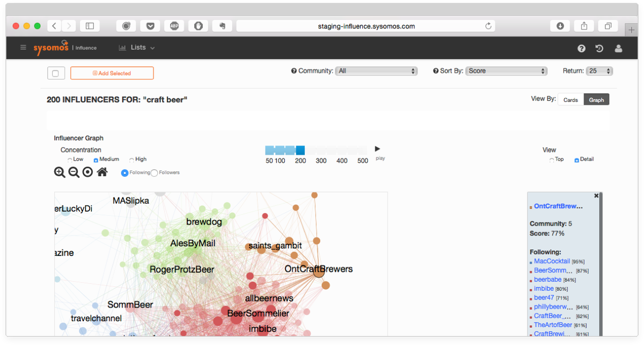Open the MacCocktail link
The width and height of the screenshot is (644, 345).
[x=552, y=261]
